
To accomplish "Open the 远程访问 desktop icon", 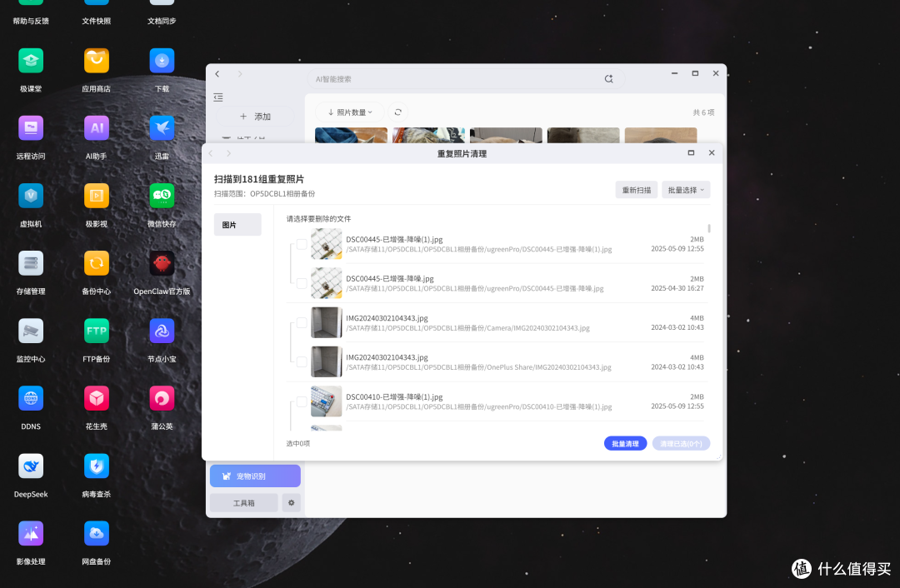I will tap(31, 128).
